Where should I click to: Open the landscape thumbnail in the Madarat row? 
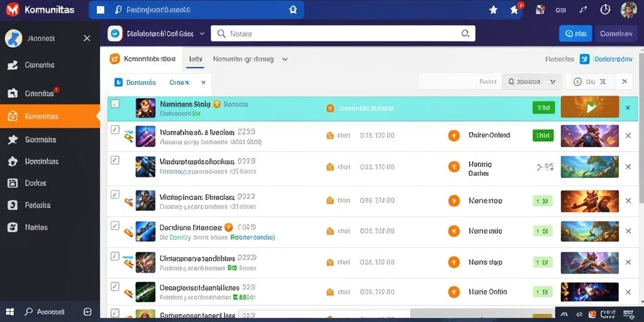[590, 167]
